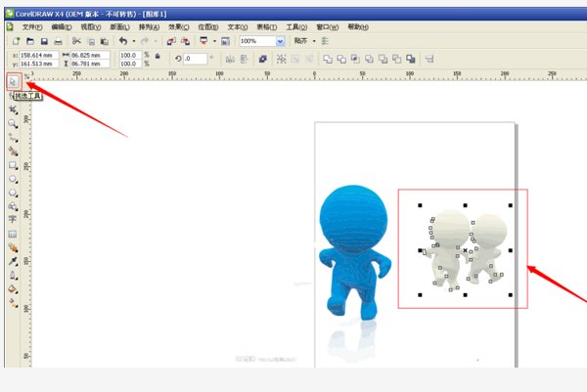The height and width of the screenshot is (392, 587).
Task: Click the selected gray figures object
Action: click(x=465, y=250)
